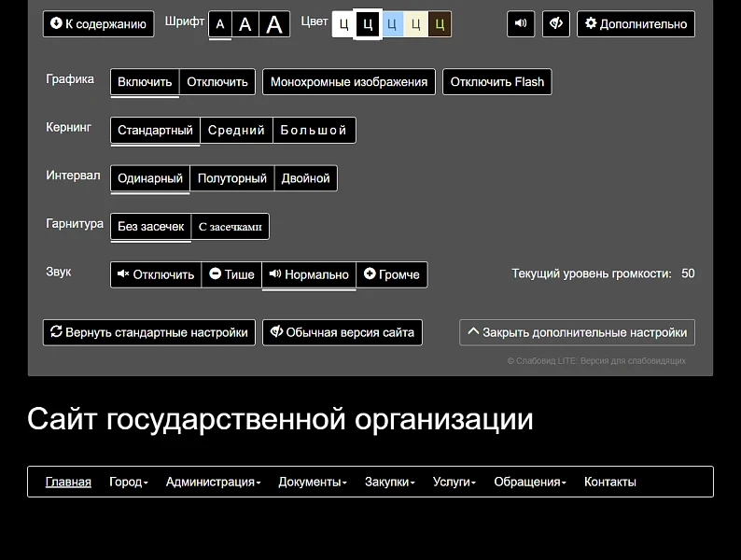The width and height of the screenshot is (741, 560).
Task: Set line interval to Двойной
Action: (306, 178)
